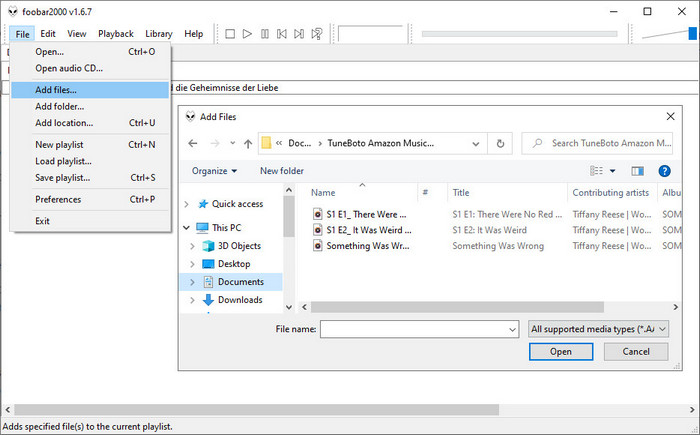Choose Open... from the File menu

(x=90, y=52)
